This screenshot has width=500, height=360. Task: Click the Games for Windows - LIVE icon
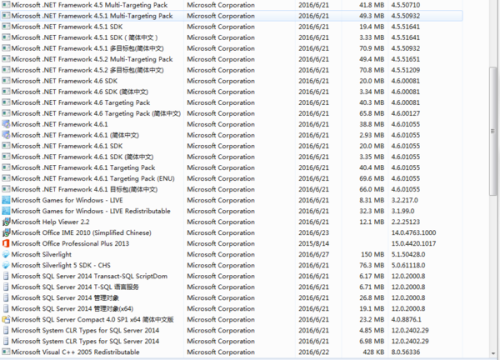6,200
